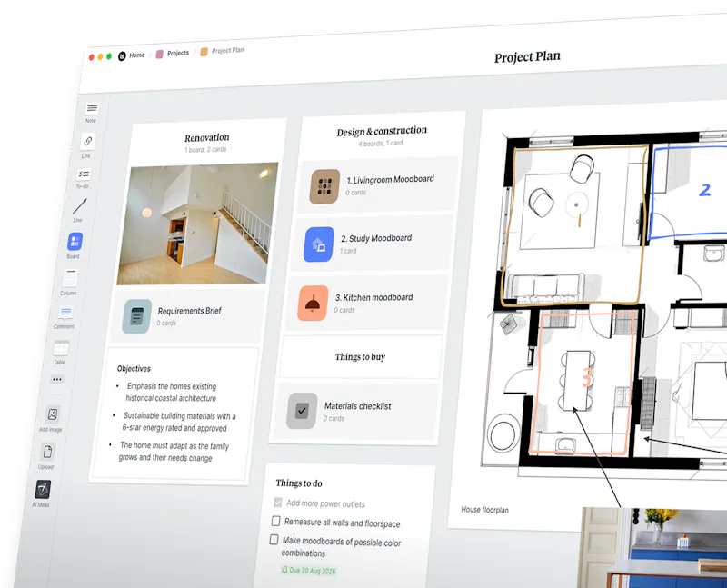This screenshot has height=588, width=727.
Task: Click the green window fullscreen button
Action: click(x=109, y=56)
